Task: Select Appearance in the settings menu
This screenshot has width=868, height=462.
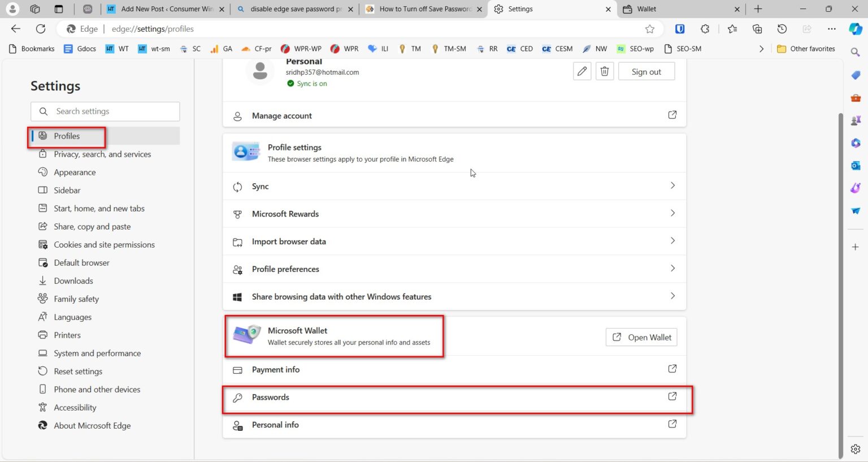Action: [73, 172]
